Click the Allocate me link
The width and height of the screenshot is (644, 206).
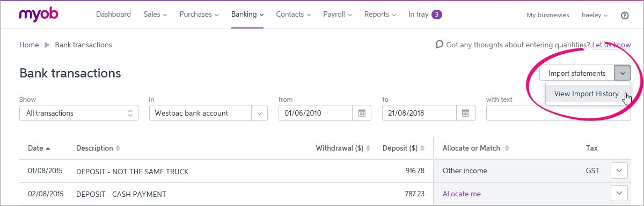462,194
